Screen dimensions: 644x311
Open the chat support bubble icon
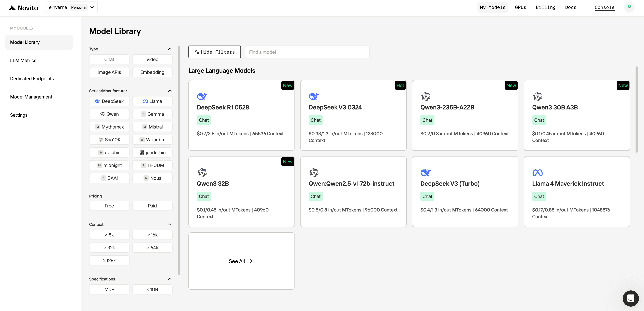click(x=630, y=298)
